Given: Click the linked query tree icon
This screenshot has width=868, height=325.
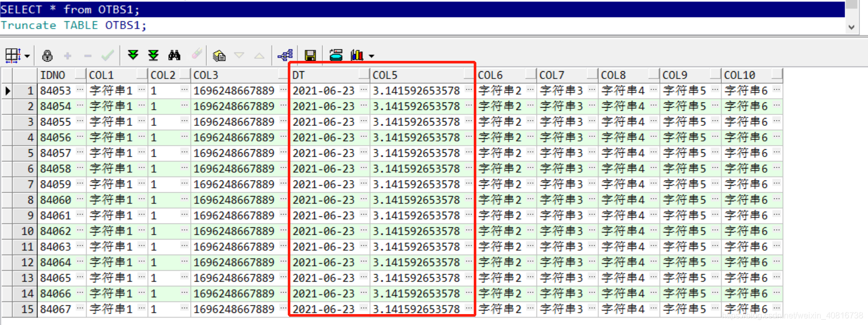Looking at the screenshot, I should click(285, 55).
